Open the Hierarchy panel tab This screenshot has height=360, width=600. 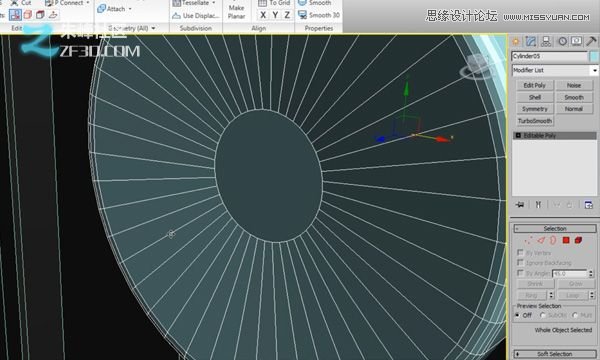[x=546, y=41]
